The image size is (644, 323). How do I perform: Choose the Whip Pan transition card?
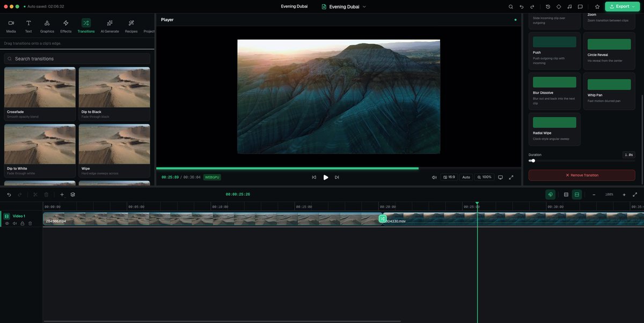click(609, 91)
